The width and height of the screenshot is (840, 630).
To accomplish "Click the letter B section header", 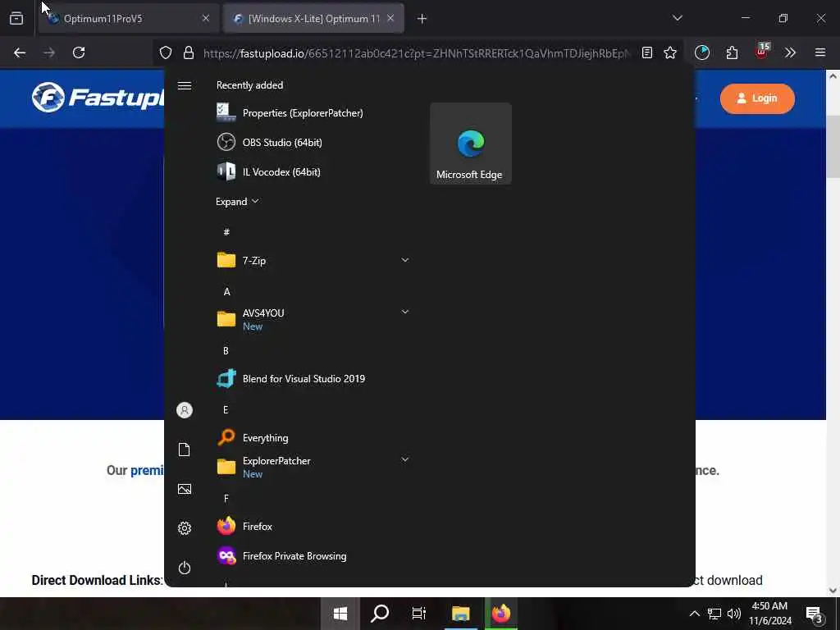I will tap(226, 351).
